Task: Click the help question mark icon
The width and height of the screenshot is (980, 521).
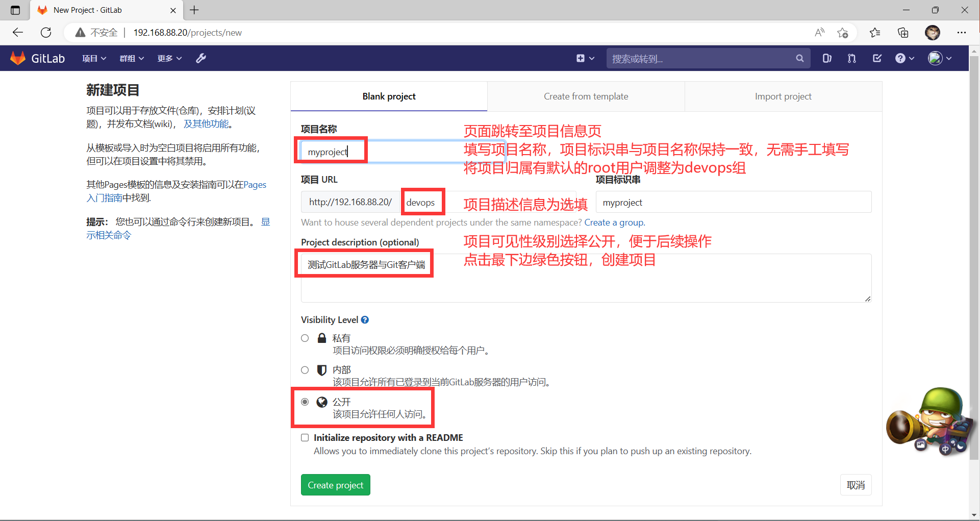Action: [x=900, y=58]
